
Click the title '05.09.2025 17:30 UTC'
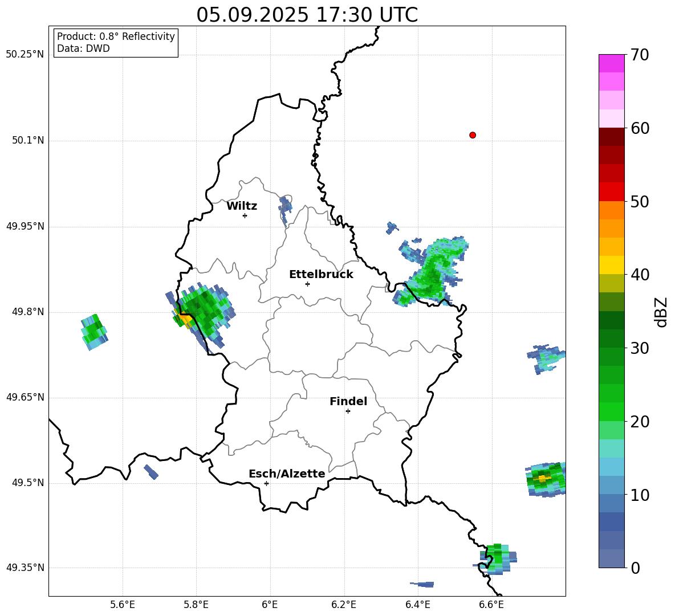click(307, 15)
